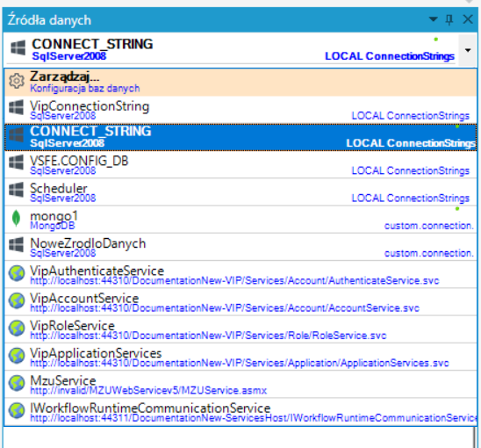Click the gear icon next to Zarządzaj
The width and height of the screenshot is (481, 448).
tap(17, 81)
